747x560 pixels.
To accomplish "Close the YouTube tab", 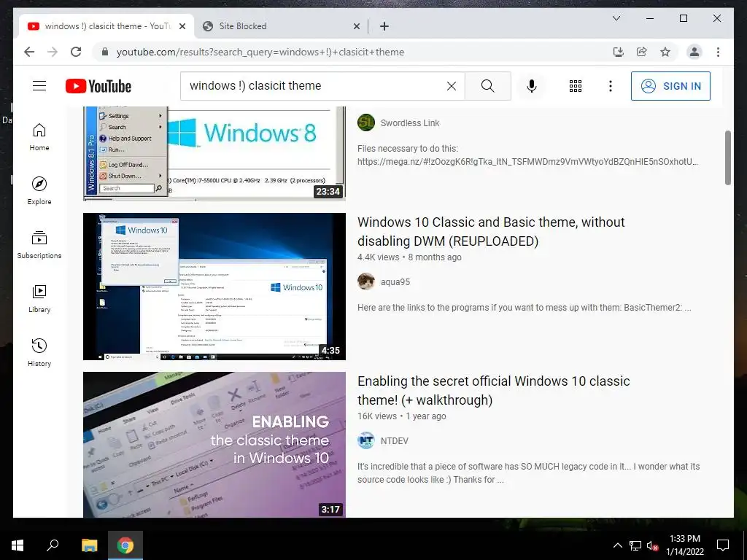I will (x=182, y=26).
